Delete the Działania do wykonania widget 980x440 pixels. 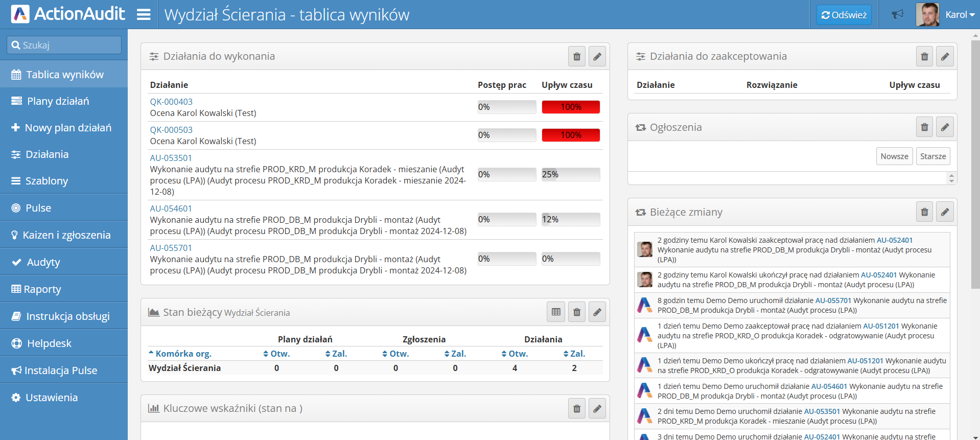[576, 57]
